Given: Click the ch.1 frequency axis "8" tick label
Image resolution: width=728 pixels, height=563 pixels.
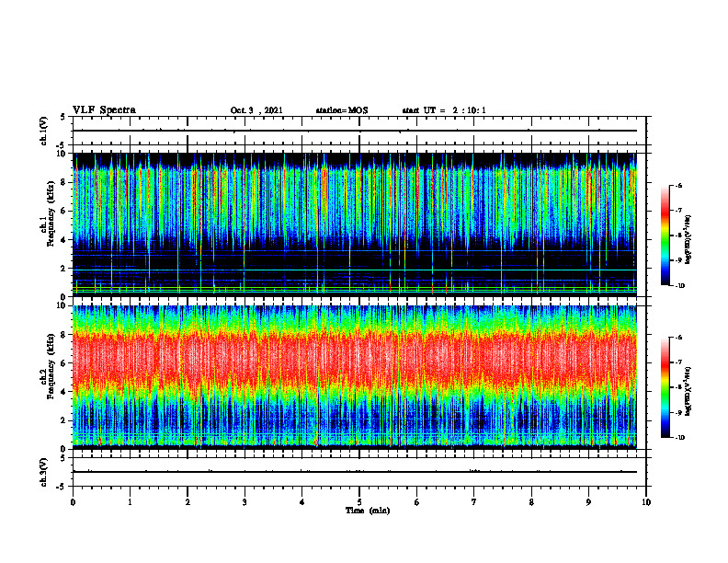Looking at the screenshot, I should (x=64, y=182).
